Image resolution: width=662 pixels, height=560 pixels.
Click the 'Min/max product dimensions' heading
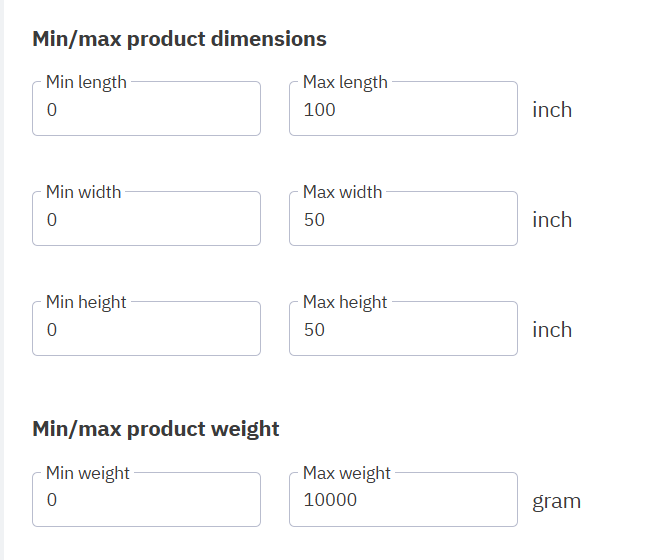pos(180,40)
